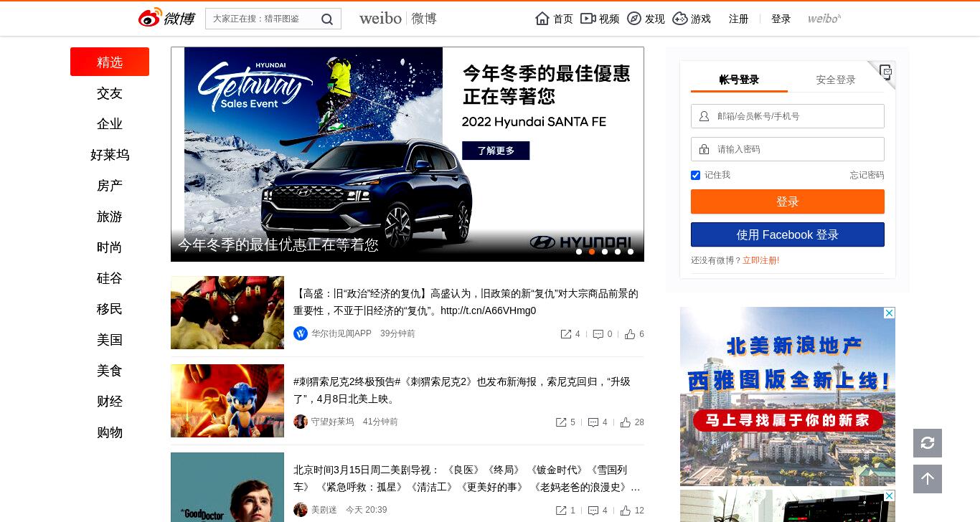Click like icon on 高盛 post
The height and width of the screenshot is (522, 980).
point(630,334)
